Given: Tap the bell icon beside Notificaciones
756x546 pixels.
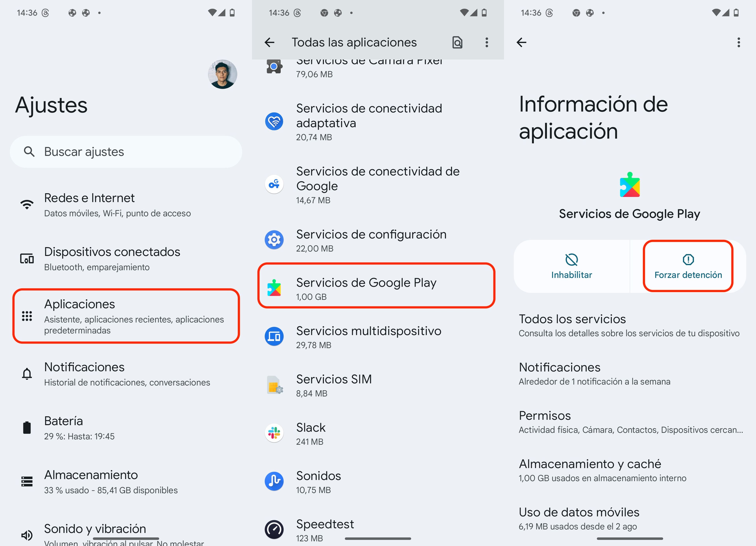Looking at the screenshot, I should click(27, 374).
